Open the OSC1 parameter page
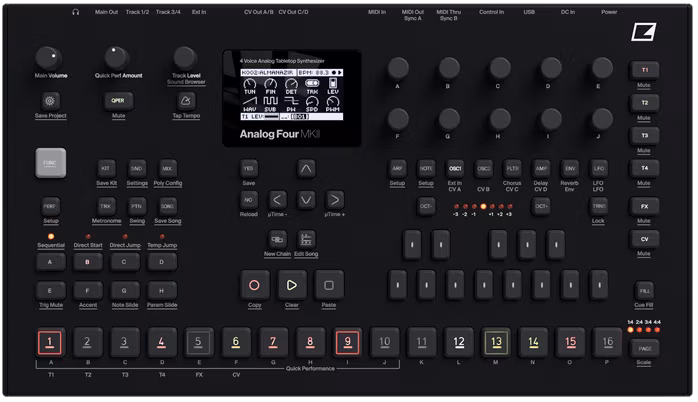 tap(455, 169)
